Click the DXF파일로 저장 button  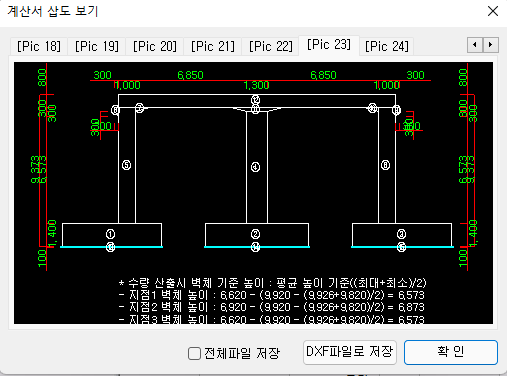[x=350, y=352]
